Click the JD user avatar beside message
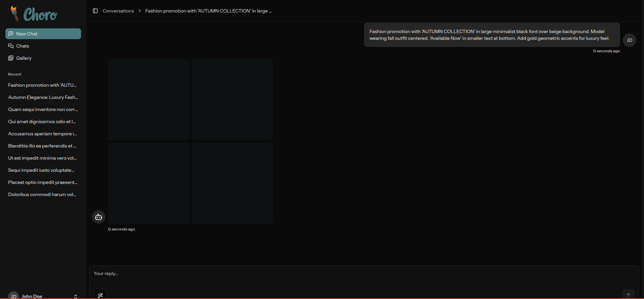The image size is (644, 299). (x=629, y=40)
